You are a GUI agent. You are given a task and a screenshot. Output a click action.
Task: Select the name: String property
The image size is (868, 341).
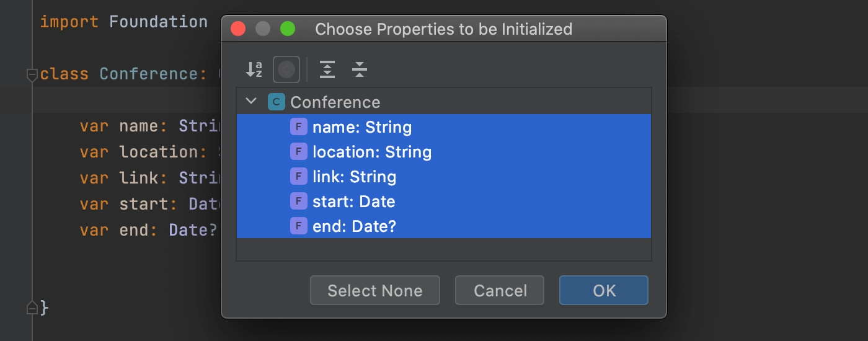pyautogui.click(x=444, y=127)
